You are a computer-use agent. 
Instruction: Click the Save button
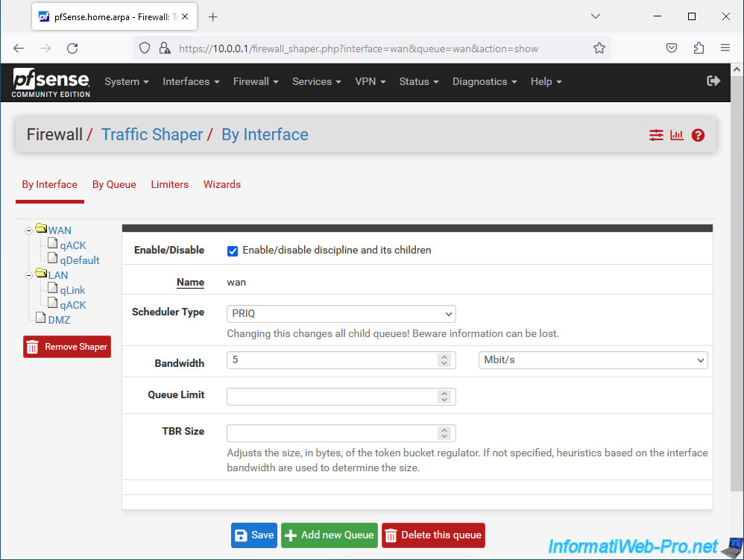(254, 535)
